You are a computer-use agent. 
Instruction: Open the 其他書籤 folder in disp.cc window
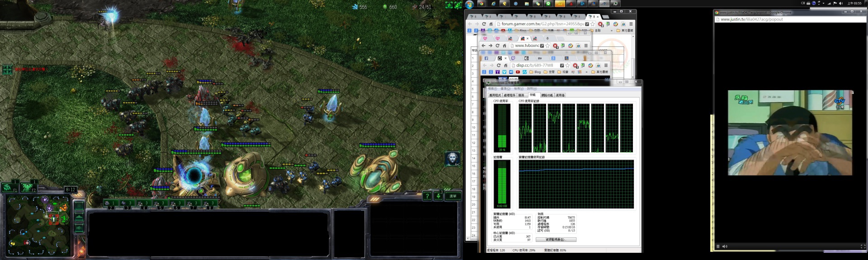tap(599, 72)
